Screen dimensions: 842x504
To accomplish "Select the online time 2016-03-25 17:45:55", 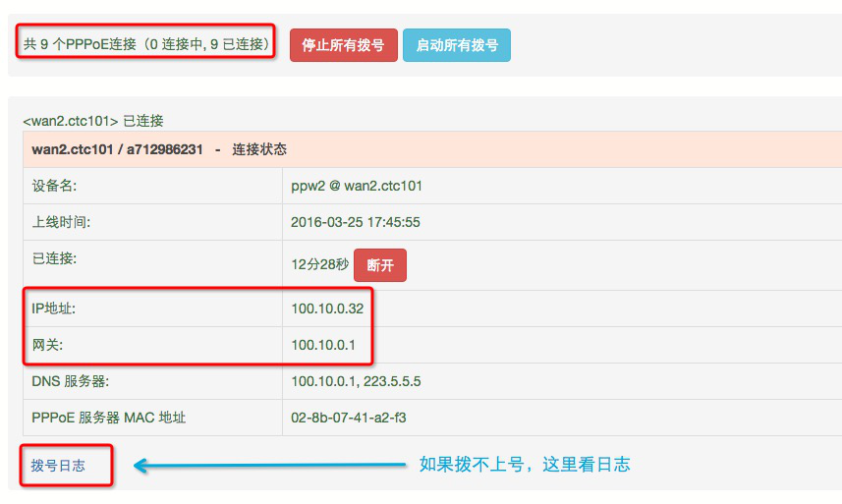I will click(x=355, y=222).
